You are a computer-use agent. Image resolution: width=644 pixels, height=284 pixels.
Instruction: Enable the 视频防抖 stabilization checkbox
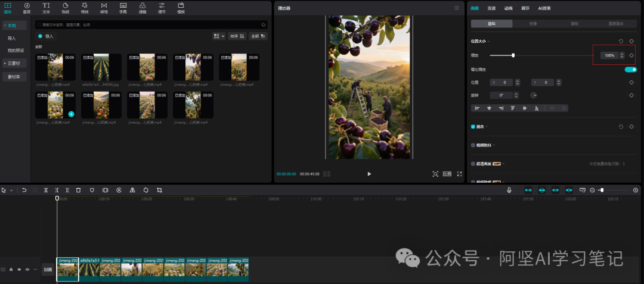pyautogui.click(x=473, y=145)
